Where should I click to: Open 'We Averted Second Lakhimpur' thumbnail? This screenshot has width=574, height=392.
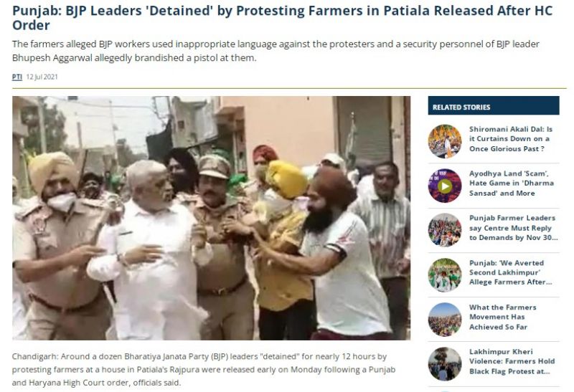[445, 275]
